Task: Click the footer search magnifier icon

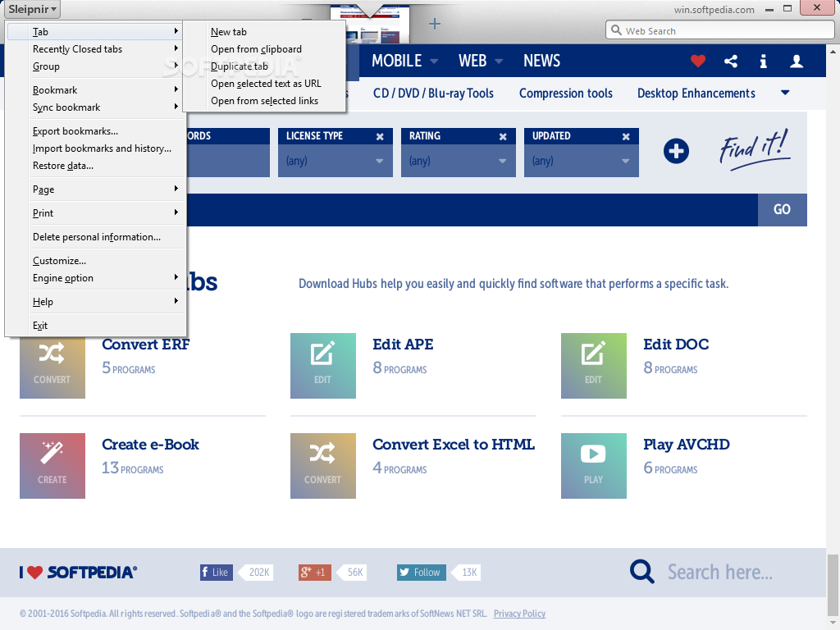Action: coord(641,572)
